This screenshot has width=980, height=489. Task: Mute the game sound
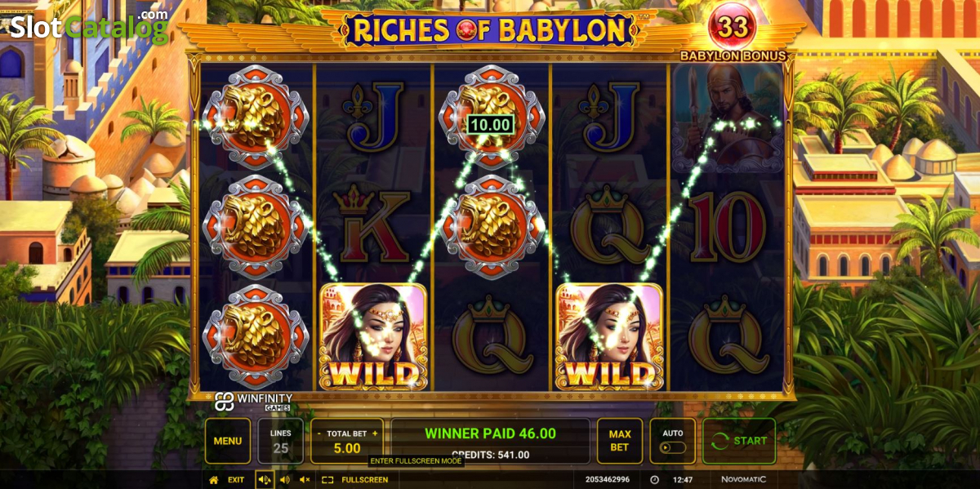[x=304, y=480]
